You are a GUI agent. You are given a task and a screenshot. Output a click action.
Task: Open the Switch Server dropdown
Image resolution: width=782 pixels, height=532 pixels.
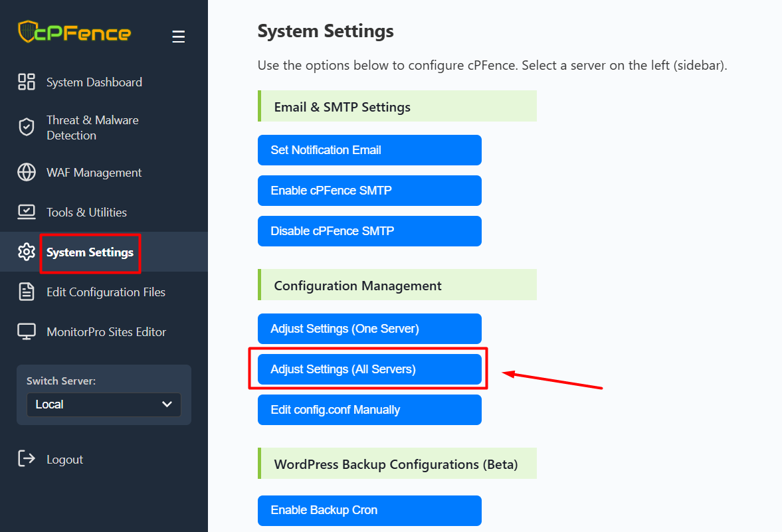tap(104, 404)
